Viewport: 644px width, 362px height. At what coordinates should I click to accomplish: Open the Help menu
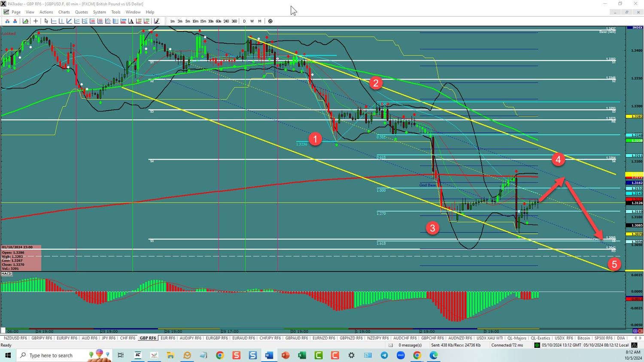150,12
